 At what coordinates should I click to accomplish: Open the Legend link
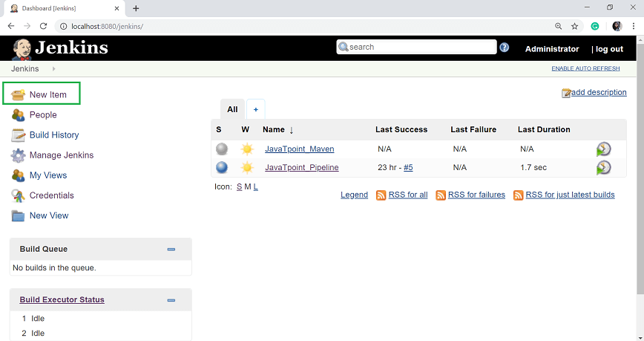(354, 195)
